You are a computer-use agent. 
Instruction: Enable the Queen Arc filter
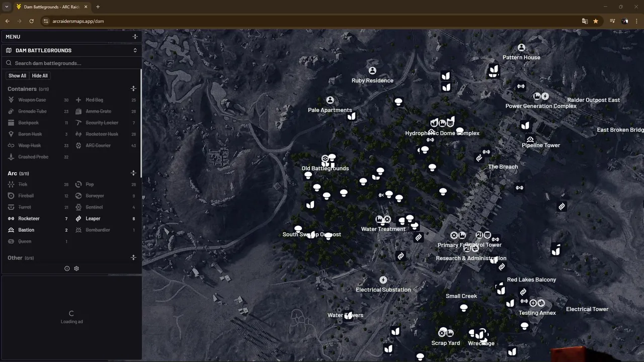[38, 241]
